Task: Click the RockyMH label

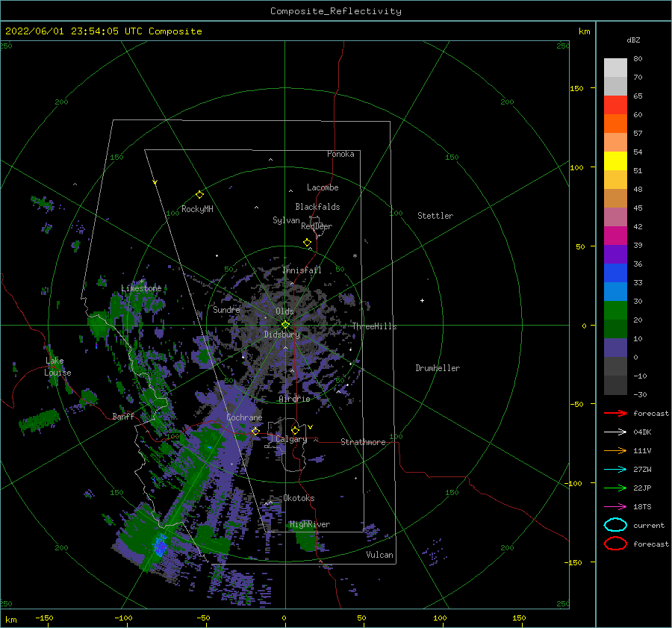Action: [x=197, y=209]
